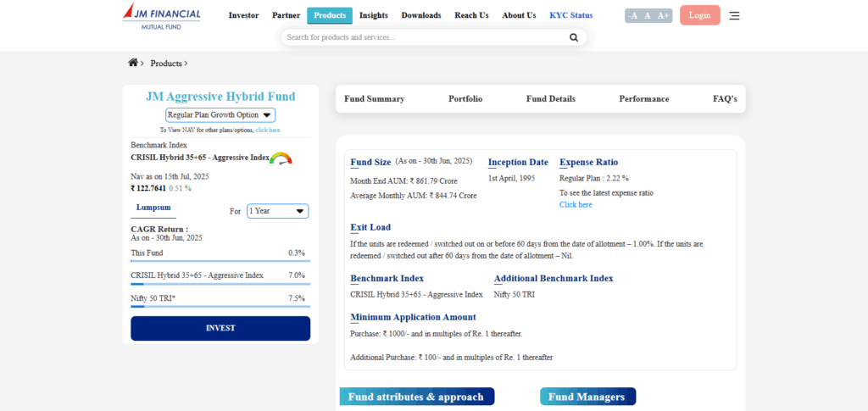Click the search magnifier icon
The width and height of the screenshot is (868, 411).
[x=574, y=37]
